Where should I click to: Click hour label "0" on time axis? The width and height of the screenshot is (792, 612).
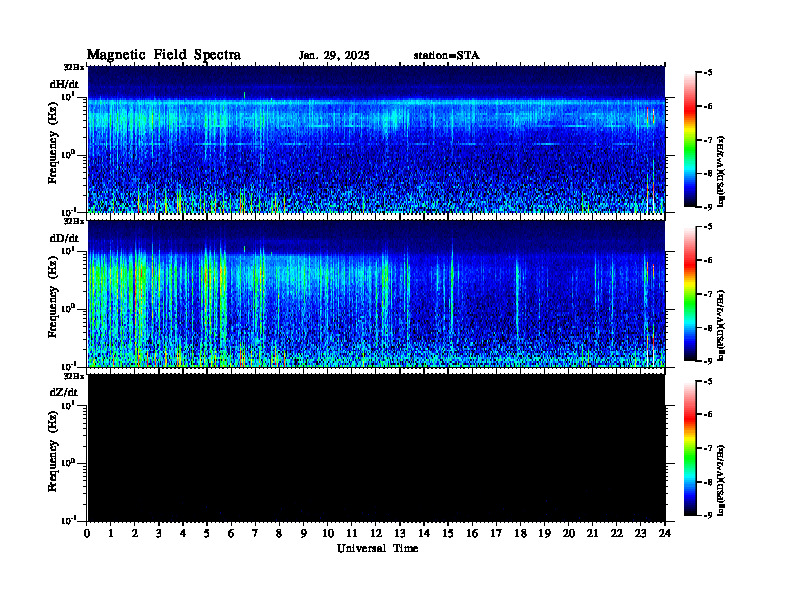coord(87,533)
